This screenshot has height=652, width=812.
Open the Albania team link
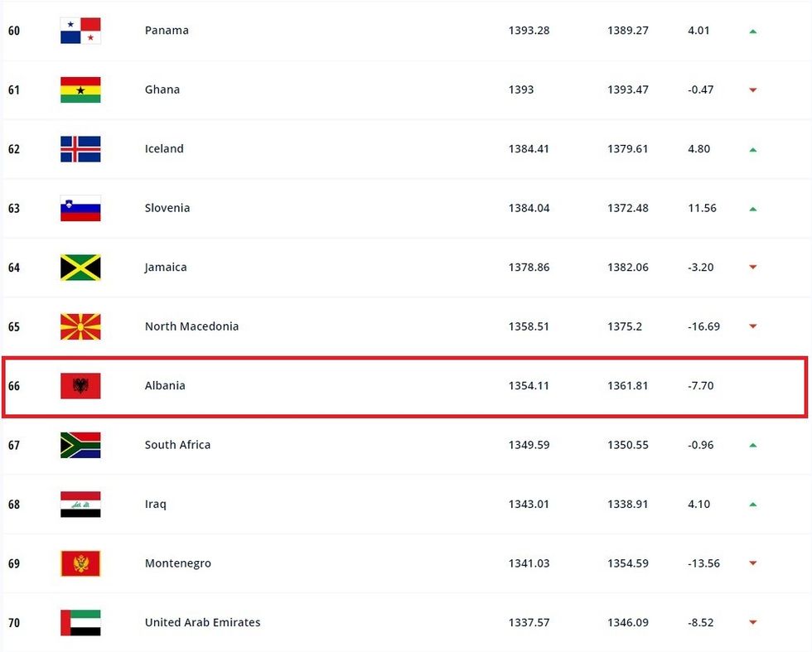point(165,386)
